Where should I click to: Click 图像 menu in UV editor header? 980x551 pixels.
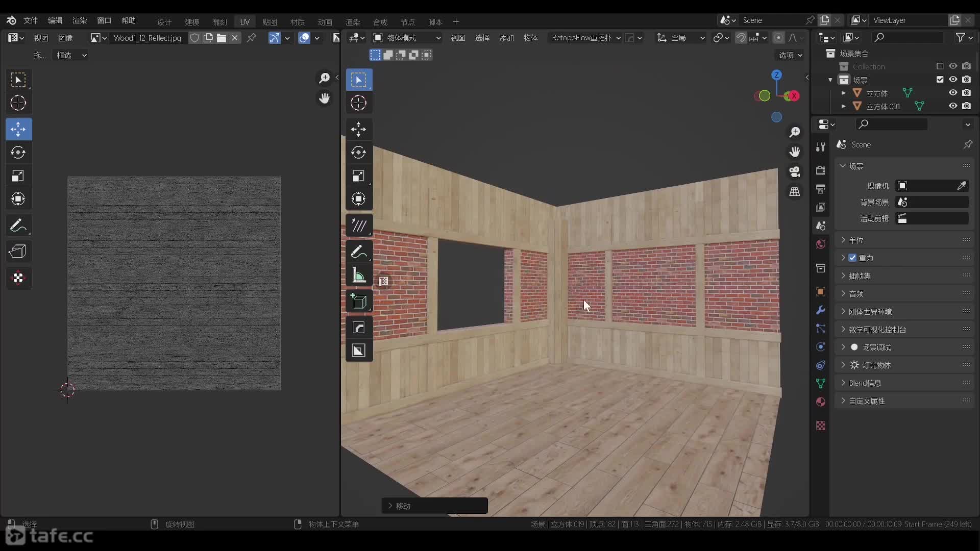65,38
